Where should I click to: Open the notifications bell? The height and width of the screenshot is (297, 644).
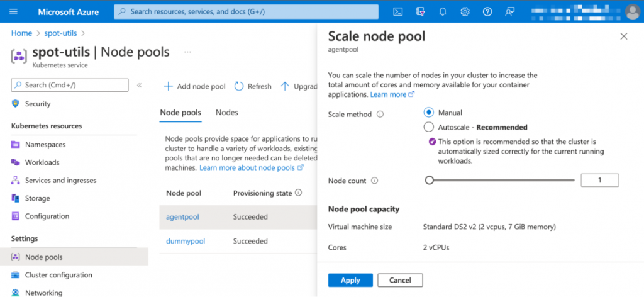[443, 12]
